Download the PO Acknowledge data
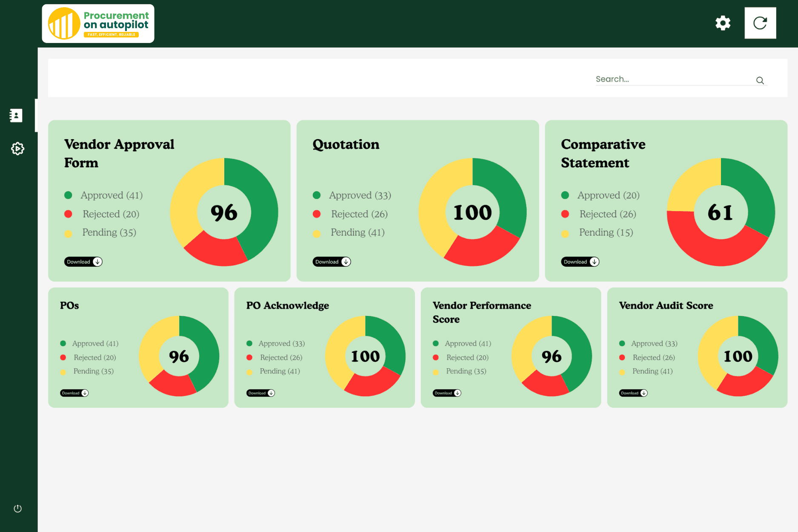Screen dimensions: 798x532 [x=260, y=393]
